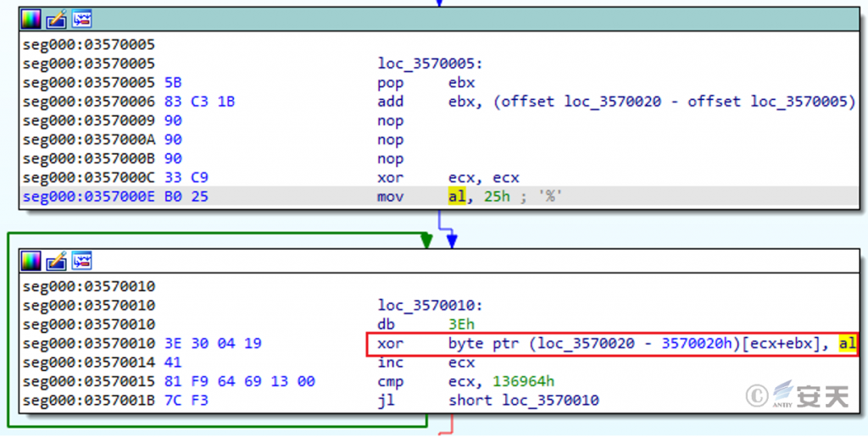Screen dimensions: 868x437
Task: Click the ; '%' comment
Action: click(541, 196)
